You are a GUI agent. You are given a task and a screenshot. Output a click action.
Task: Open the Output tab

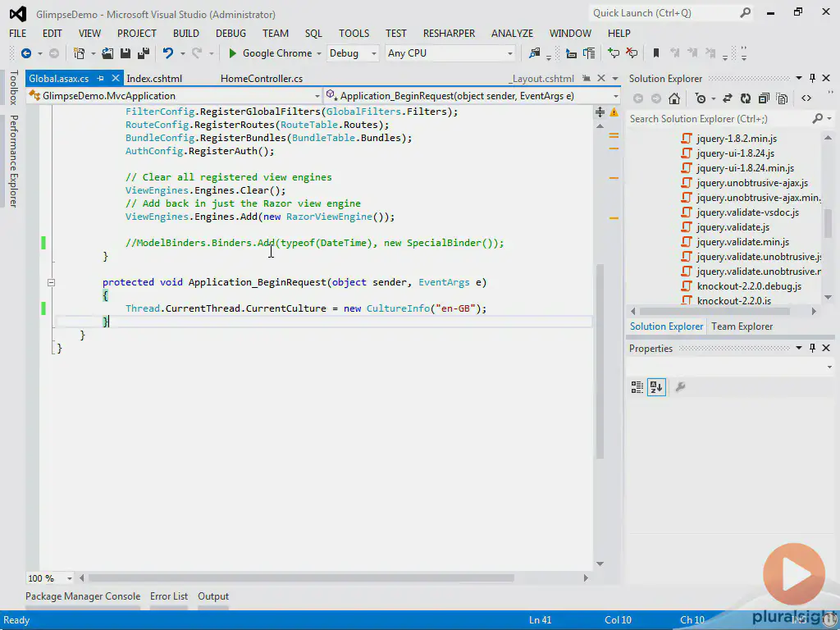(213, 596)
